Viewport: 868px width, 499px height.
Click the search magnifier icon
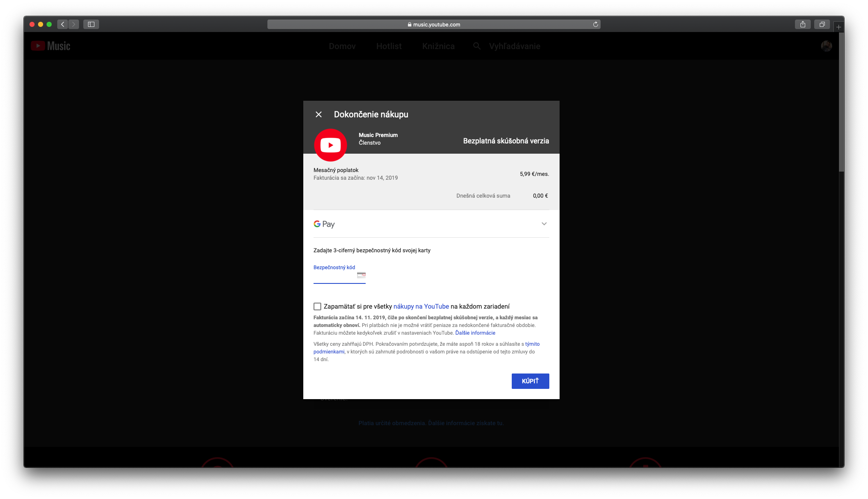coord(477,46)
